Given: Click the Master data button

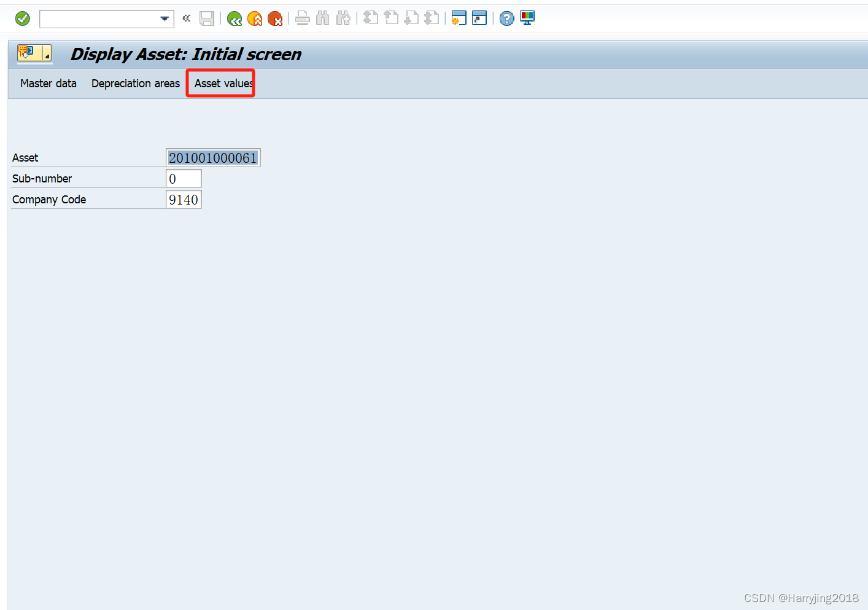Looking at the screenshot, I should [x=48, y=84].
